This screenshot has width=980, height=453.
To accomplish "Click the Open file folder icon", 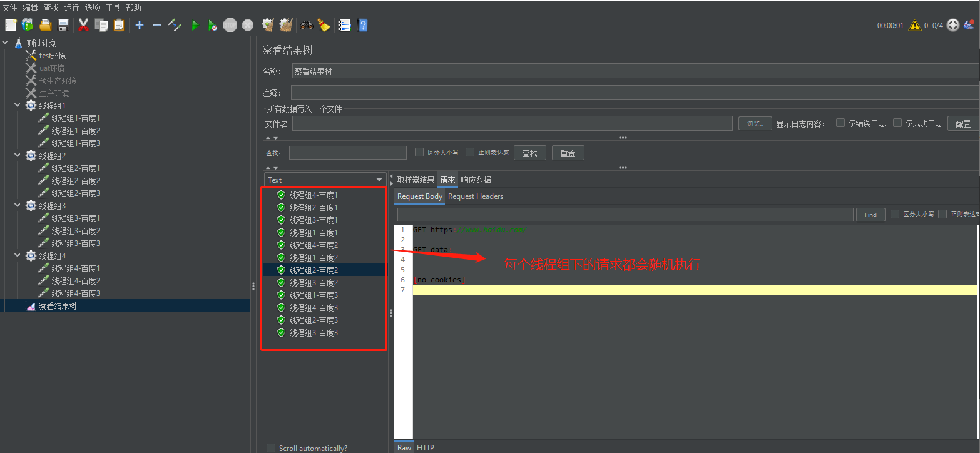I will 45,25.
